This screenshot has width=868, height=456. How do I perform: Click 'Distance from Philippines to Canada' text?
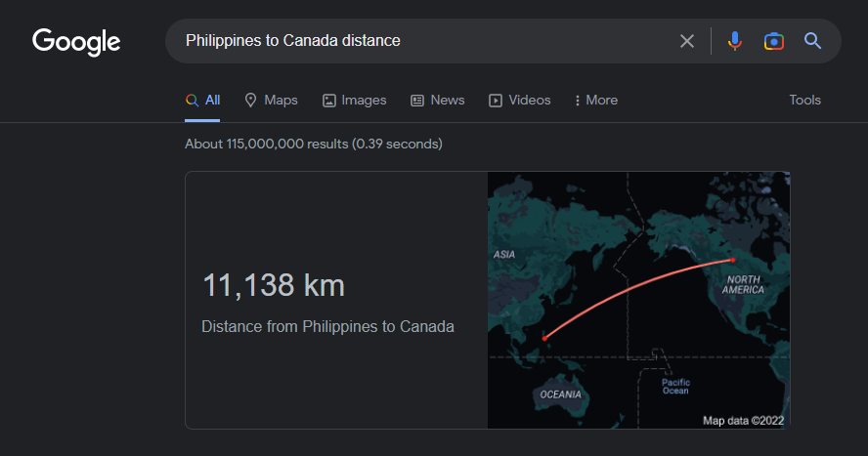pos(327,327)
